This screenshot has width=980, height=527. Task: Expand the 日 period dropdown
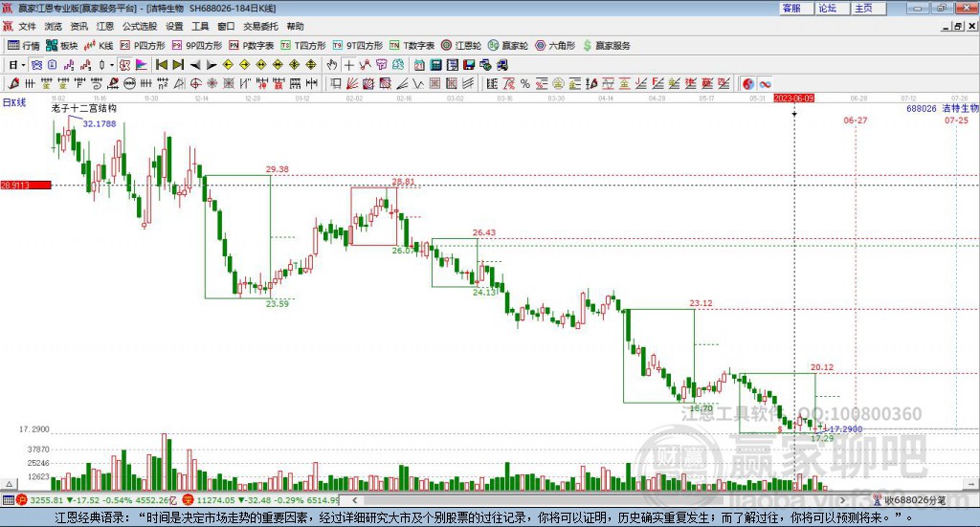pos(23,65)
